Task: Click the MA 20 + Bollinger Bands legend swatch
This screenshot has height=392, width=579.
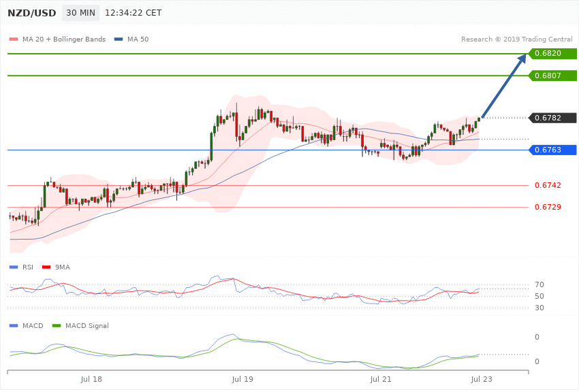Action: 14,39
